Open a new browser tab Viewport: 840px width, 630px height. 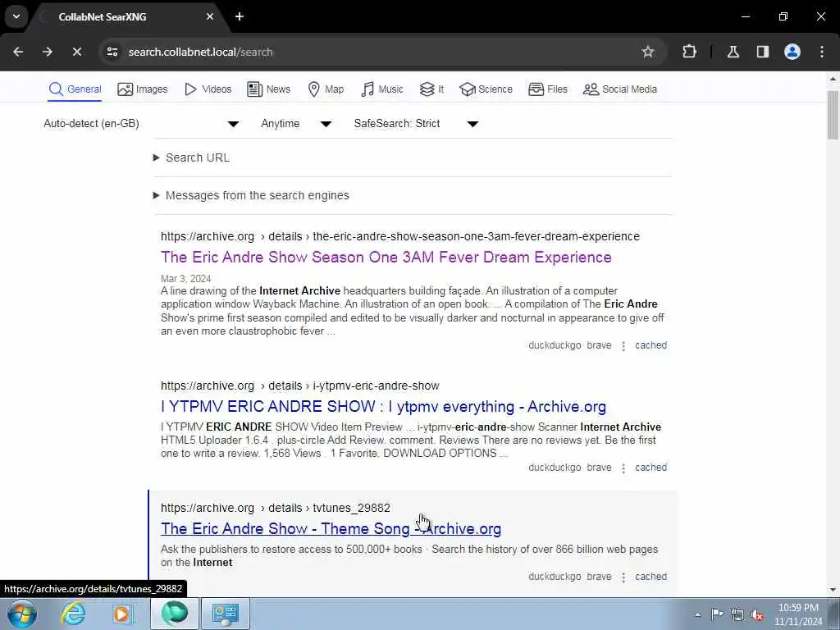(240, 16)
